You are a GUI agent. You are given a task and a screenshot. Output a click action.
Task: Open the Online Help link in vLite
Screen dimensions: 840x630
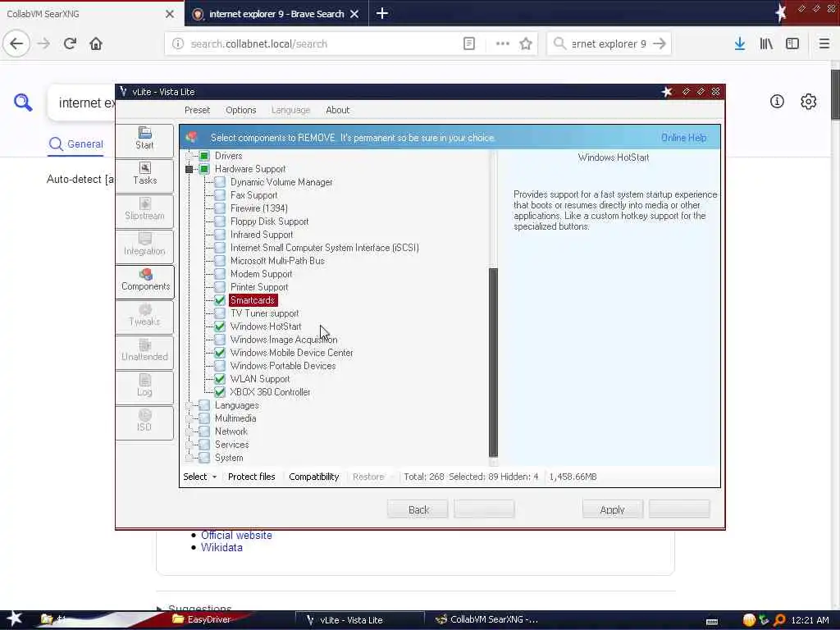tap(683, 138)
